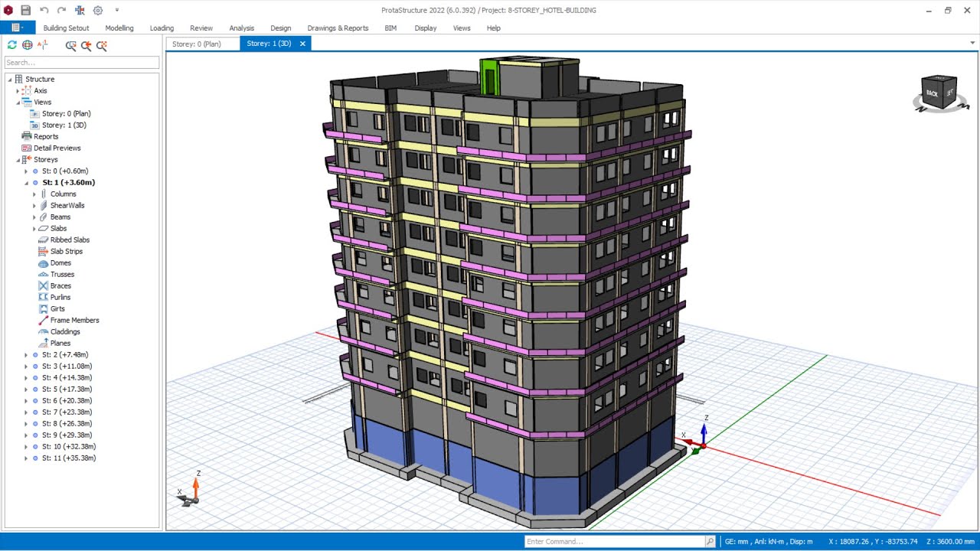Screen dimensions: 980x551
Task: Expand the Beams node under St: 1
Action: click(34, 217)
